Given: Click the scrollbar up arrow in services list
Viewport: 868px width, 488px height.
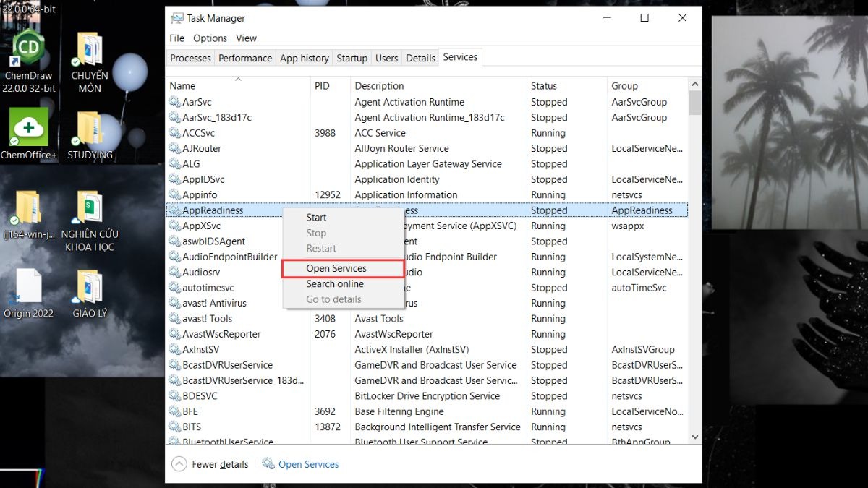Looking at the screenshot, I should click(x=695, y=84).
